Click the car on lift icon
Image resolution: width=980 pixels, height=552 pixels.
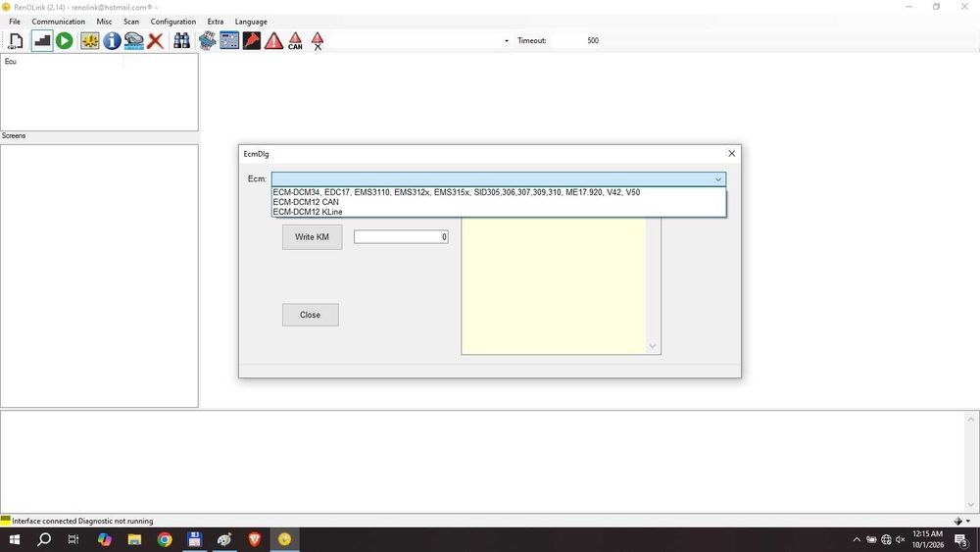point(133,41)
